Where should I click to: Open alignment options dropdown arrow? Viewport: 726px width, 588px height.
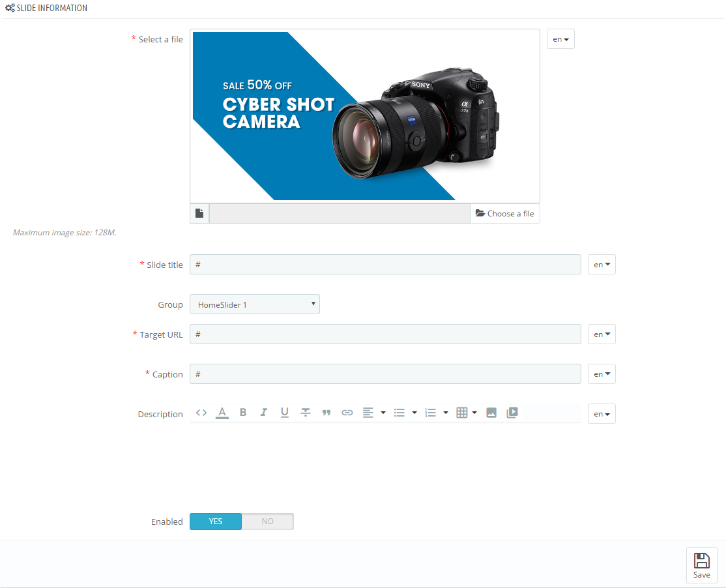[383, 413]
